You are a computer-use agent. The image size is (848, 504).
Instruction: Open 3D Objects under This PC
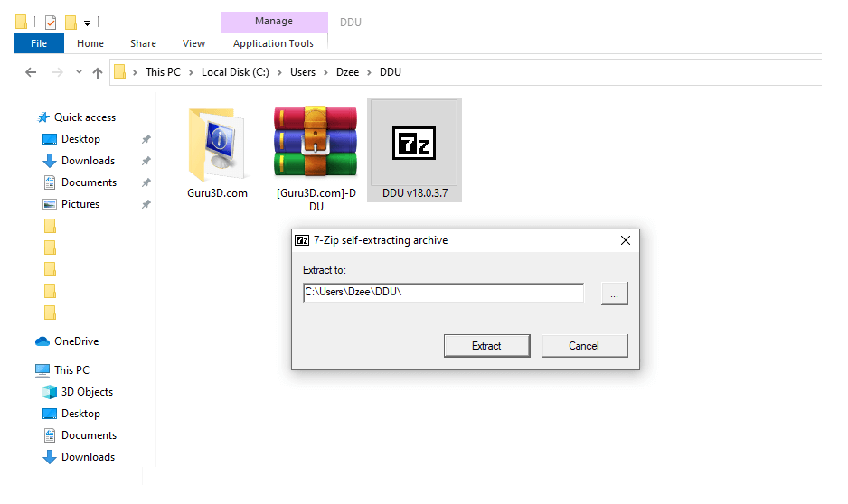pyautogui.click(x=78, y=392)
